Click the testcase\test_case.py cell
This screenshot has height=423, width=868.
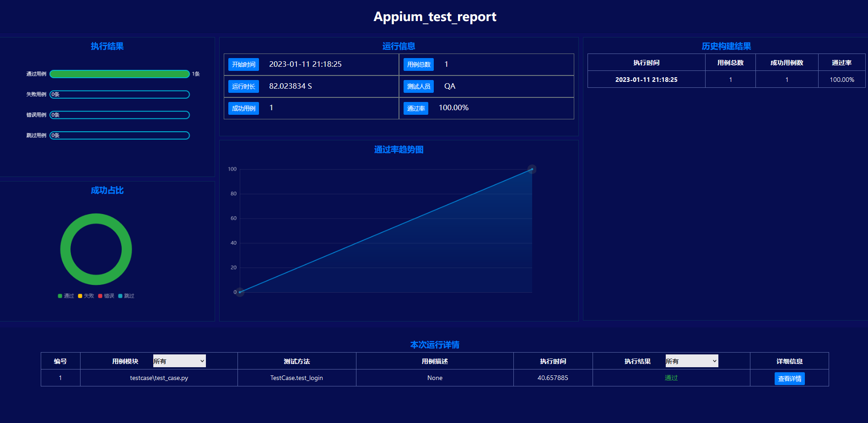[159, 378]
